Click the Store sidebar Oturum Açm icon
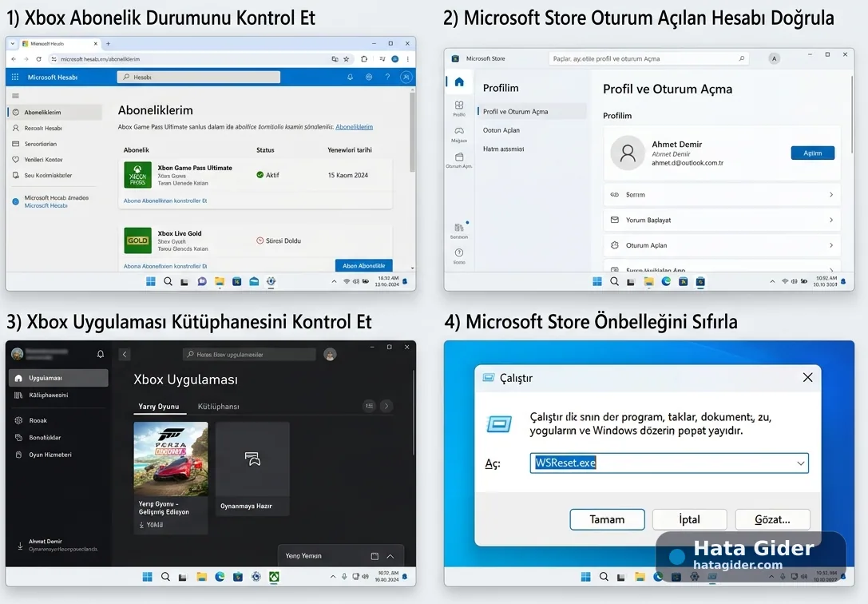Viewport: 868px width, 604px height. (459, 157)
